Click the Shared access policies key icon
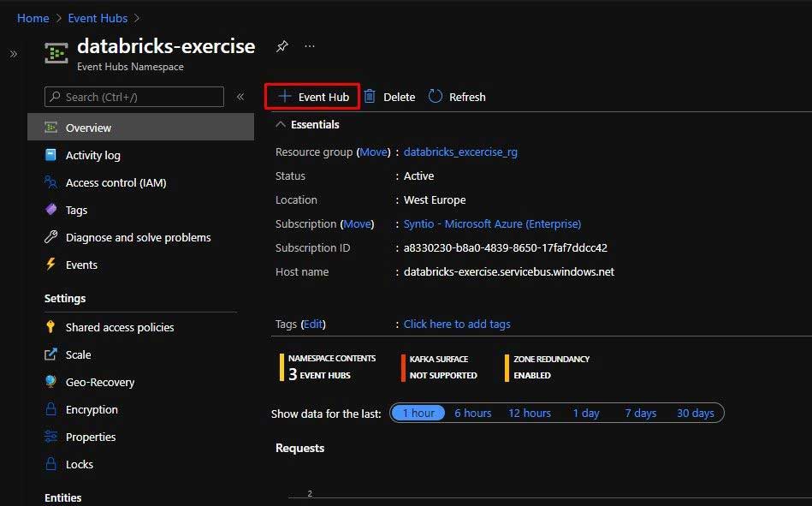The width and height of the screenshot is (812, 506). coord(50,326)
